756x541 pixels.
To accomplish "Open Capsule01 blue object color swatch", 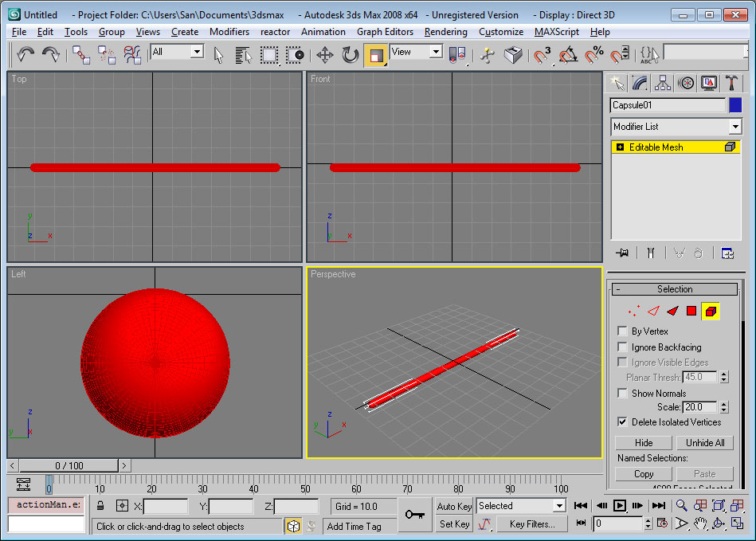I will (735, 105).
